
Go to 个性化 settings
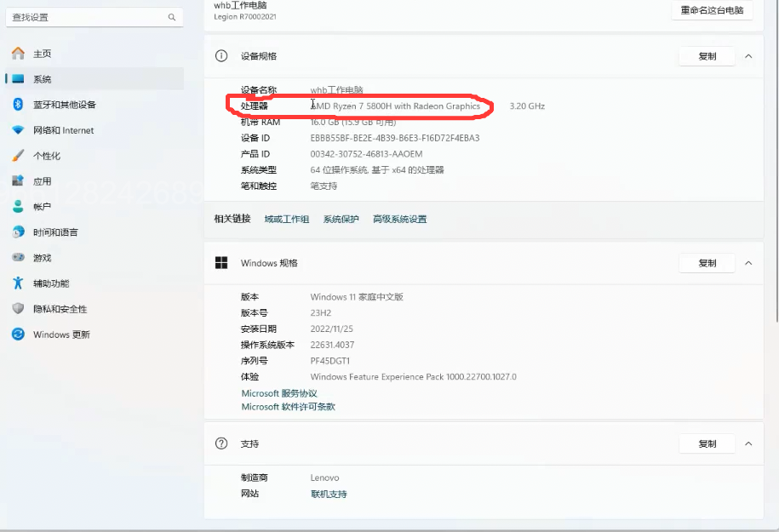pos(95,156)
